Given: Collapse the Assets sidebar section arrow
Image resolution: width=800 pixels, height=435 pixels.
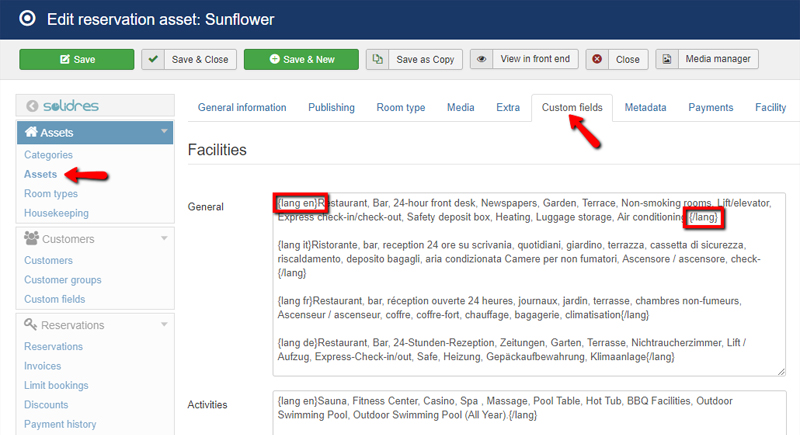Looking at the screenshot, I should 163,131.
